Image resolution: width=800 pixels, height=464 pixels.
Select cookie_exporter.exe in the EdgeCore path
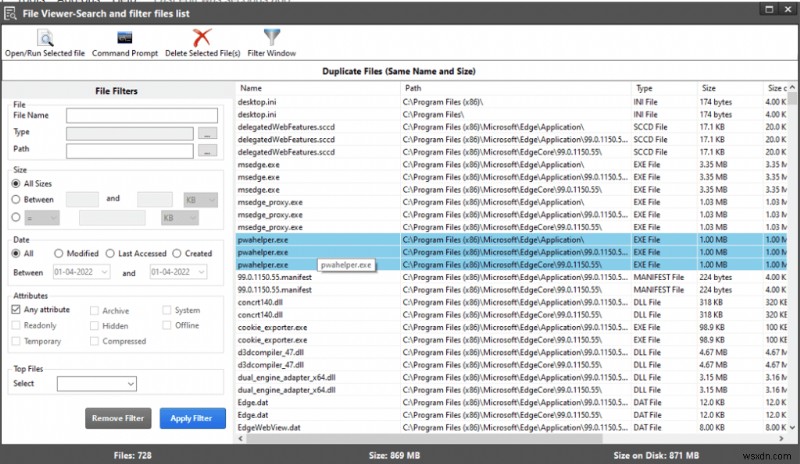(512, 340)
